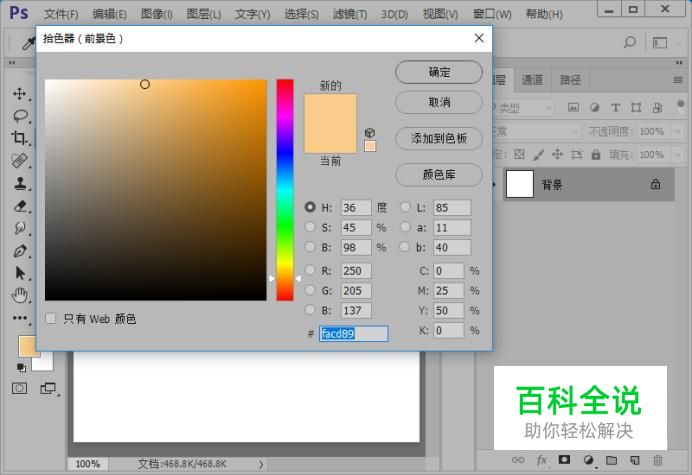This screenshot has width=692, height=475.
Task: Select the Smudge tool
Action: [20, 228]
